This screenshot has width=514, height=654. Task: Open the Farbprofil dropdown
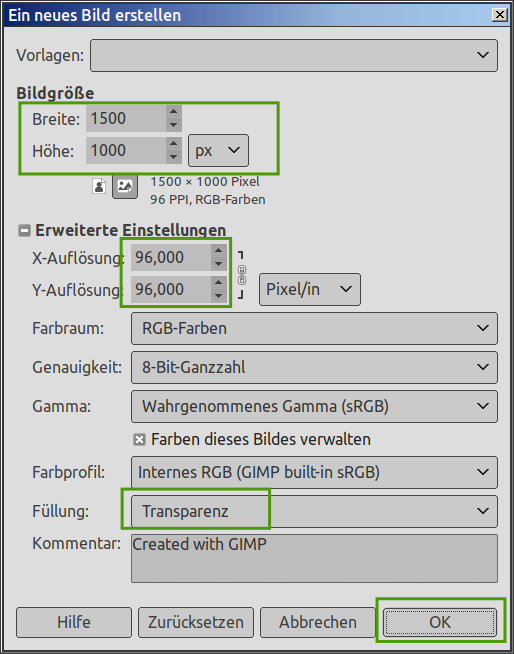pyautogui.click(x=314, y=472)
